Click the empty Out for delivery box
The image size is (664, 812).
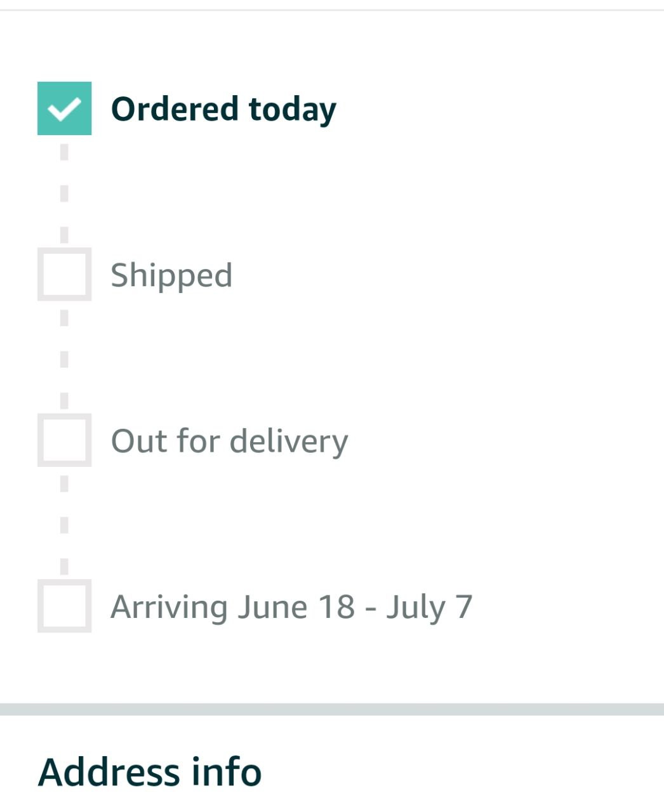click(x=64, y=440)
